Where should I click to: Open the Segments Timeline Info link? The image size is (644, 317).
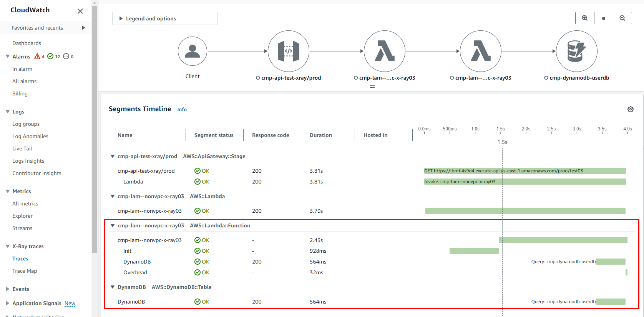[182, 110]
